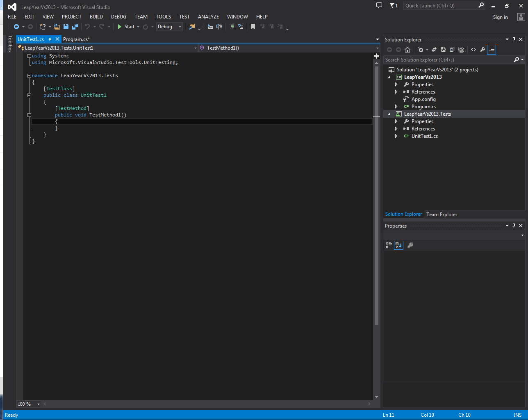The image size is (528, 420).
Task: Run the project with the Start button
Action: [128, 27]
